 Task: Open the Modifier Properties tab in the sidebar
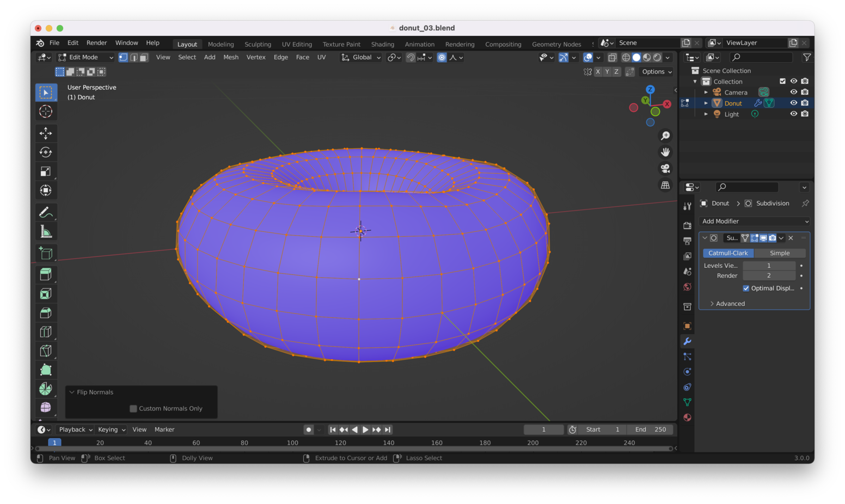click(687, 341)
